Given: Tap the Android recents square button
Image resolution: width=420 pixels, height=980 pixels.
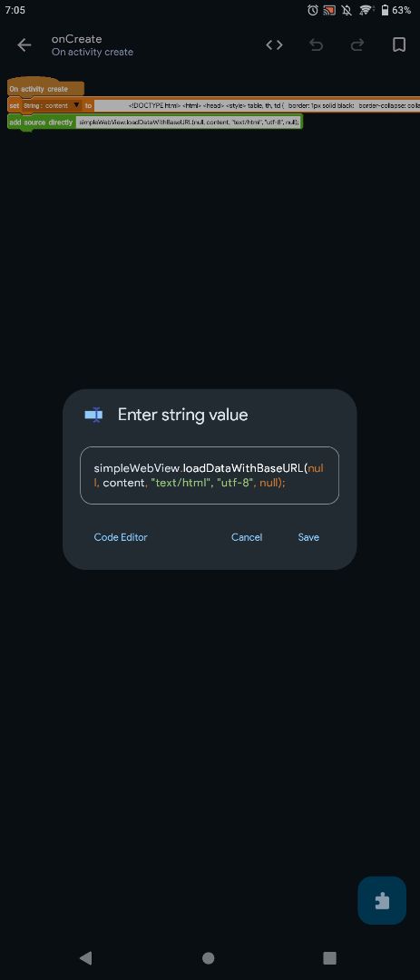Looking at the screenshot, I should click(329, 958).
